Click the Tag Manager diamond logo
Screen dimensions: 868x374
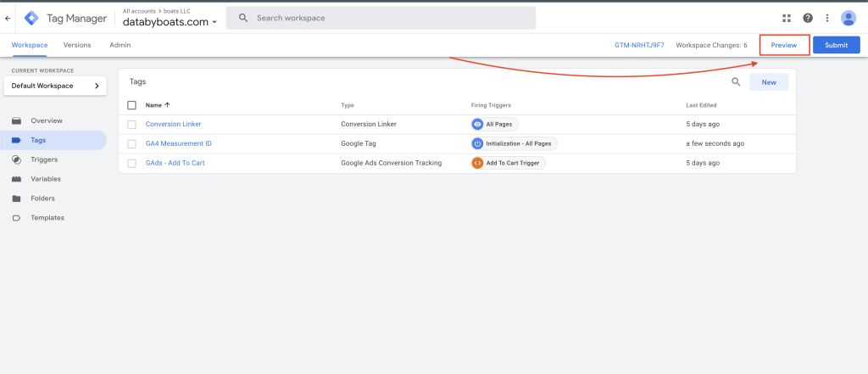click(x=31, y=19)
